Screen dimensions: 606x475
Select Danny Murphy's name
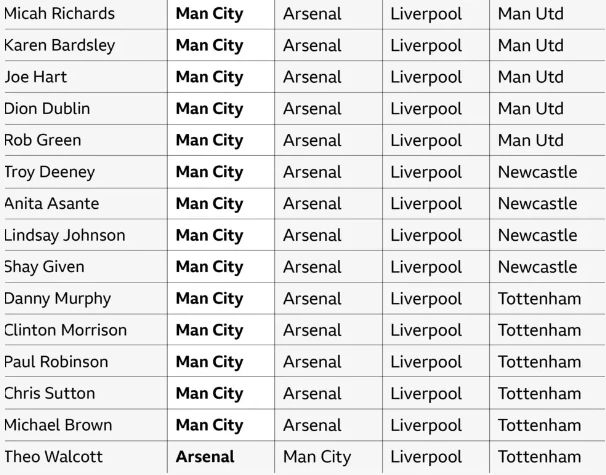click(x=57, y=298)
